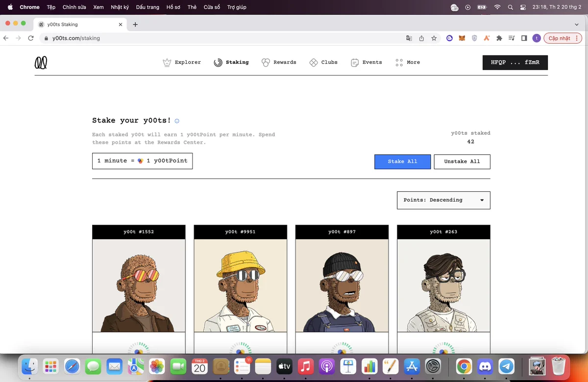Select the y00t #9951 image
Screen dimensions: 588x382
coord(240,285)
